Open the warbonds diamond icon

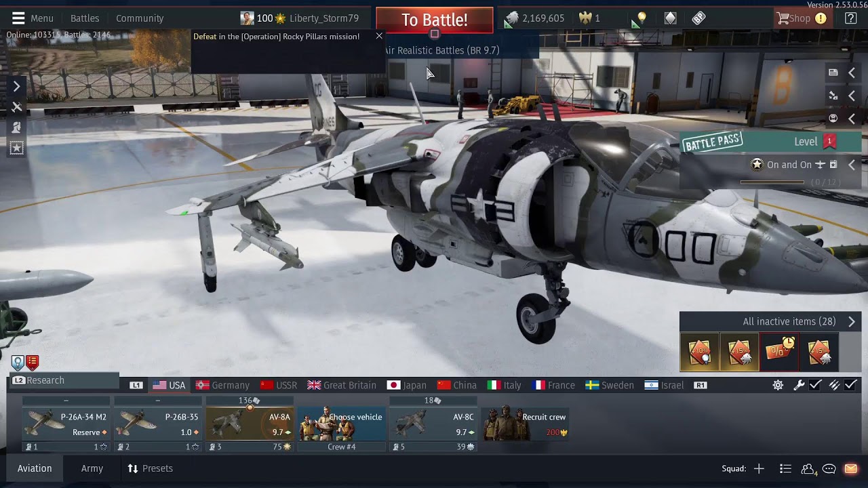pyautogui.click(x=670, y=18)
